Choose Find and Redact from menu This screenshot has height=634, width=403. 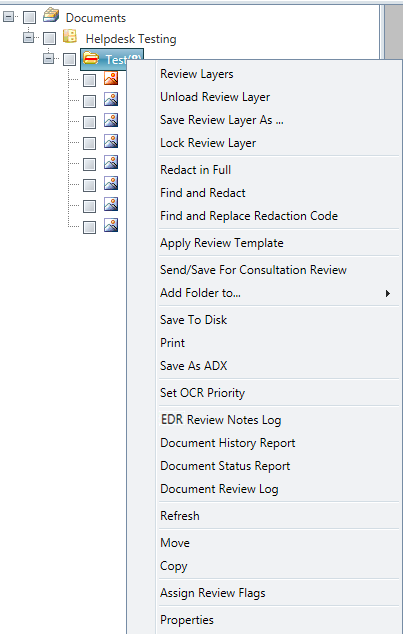(203, 193)
